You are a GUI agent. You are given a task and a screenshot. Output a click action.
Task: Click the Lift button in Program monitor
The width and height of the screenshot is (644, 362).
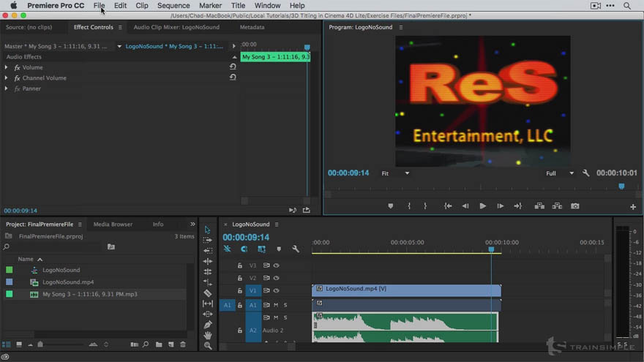[x=539, y=206]
